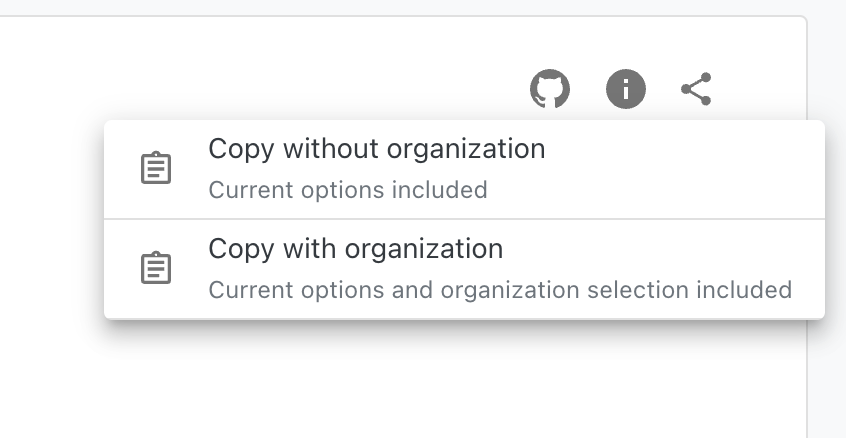The height and width of the screenshot is (438, 846).
Task: Click clipboard icon beside "Copy without organization"
Action: [x=155, y=169]
